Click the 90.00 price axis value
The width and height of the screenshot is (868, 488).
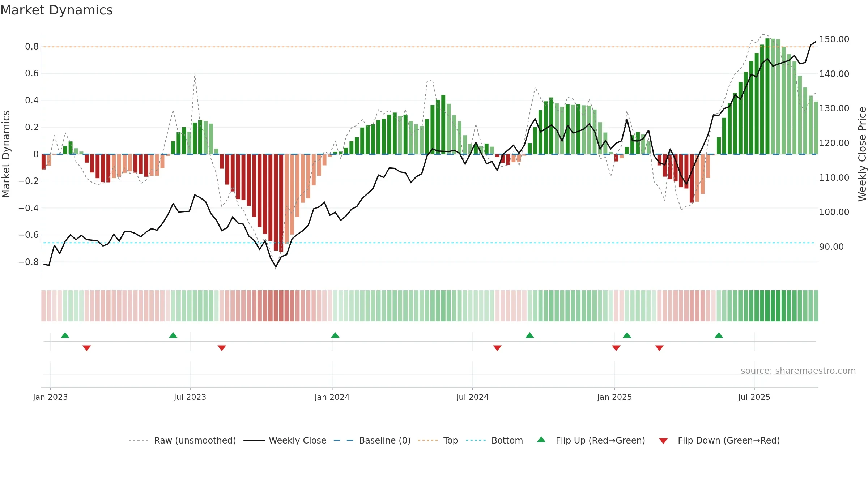tap(831, 247)
